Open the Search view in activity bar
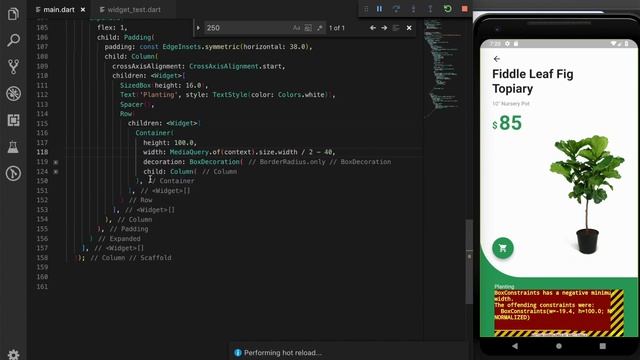 click(x=13, y=40)
